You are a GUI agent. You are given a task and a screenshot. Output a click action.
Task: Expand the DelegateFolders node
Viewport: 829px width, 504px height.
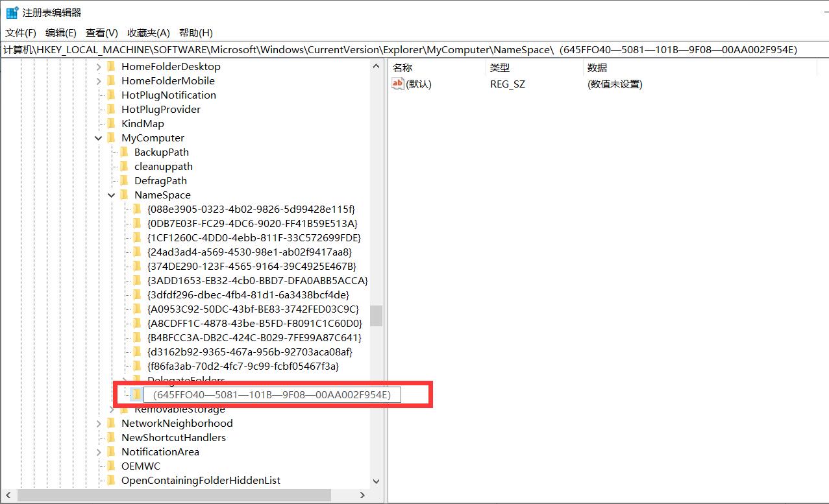coord(125,379)
